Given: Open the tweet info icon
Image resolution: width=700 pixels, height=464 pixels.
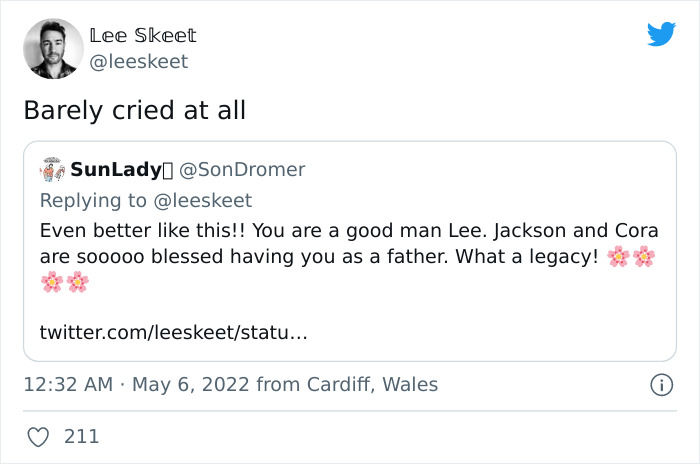Looking at the screenshot, I should click(x=660, y=384).
